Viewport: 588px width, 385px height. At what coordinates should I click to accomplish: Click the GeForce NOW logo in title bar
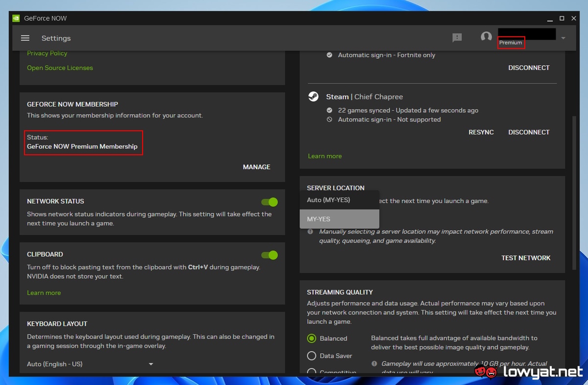click(16, 18)
